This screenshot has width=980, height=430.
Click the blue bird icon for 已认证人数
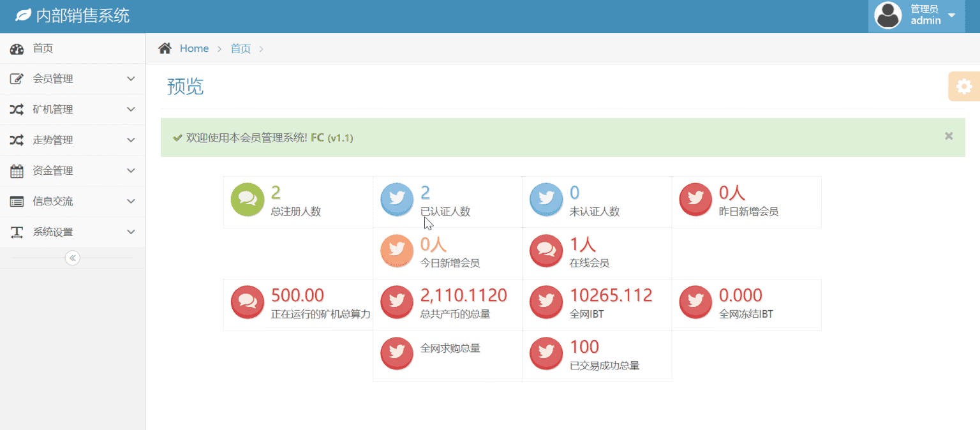coord(396,199)
